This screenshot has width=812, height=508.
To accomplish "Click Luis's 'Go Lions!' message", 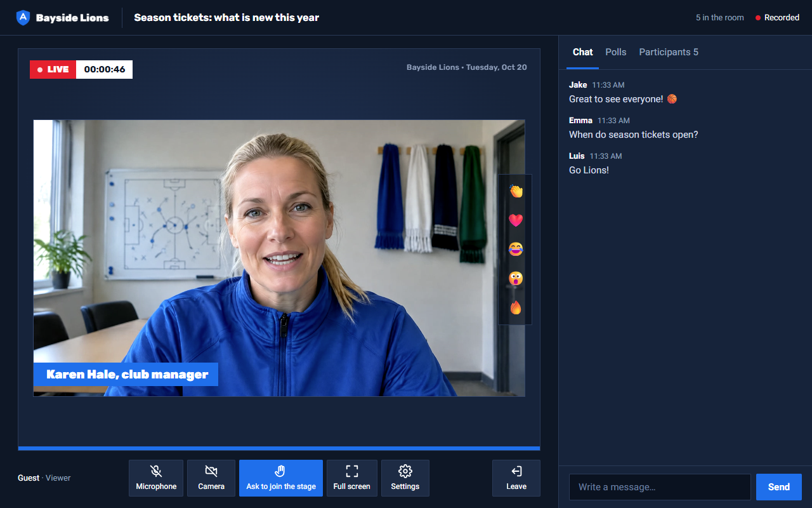I will pos(589,170).
